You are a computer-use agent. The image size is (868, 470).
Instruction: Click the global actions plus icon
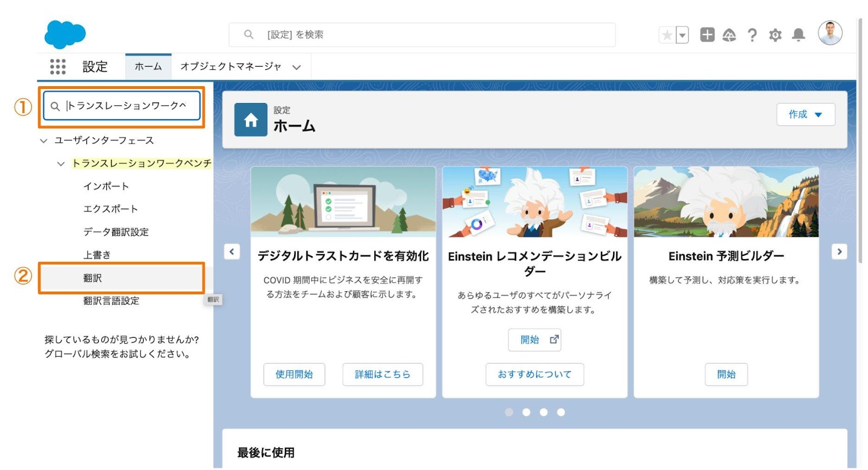pos(707,35)
